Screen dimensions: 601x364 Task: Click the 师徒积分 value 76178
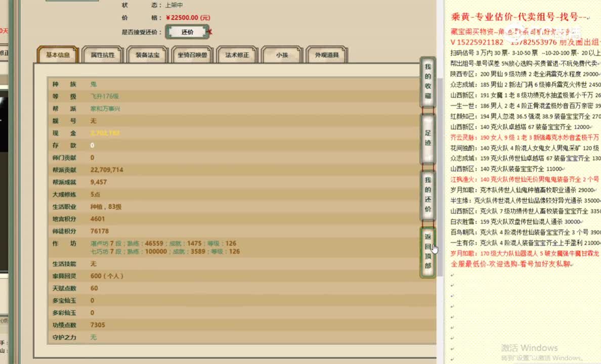tap(100, 231)
